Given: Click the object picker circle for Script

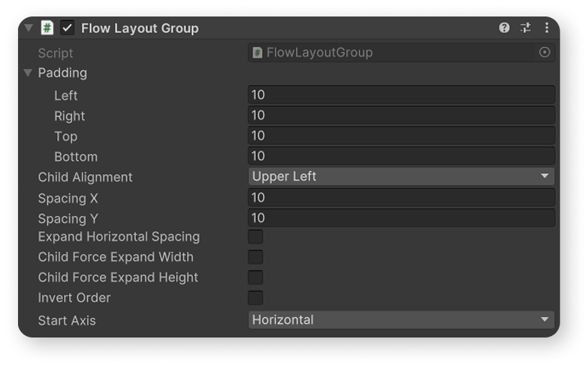Looking at the screenshot, I should click(x=544, y=52).
